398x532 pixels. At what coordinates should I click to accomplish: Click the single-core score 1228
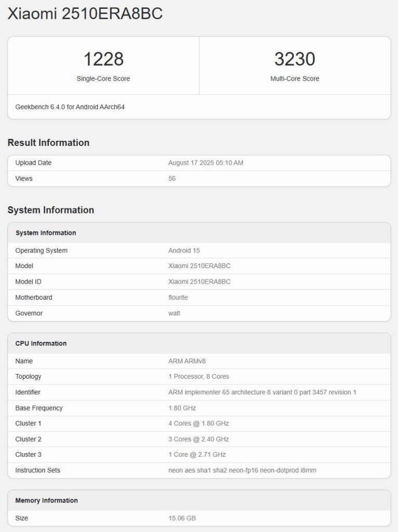pyautogui.click(x=103, y=59)
